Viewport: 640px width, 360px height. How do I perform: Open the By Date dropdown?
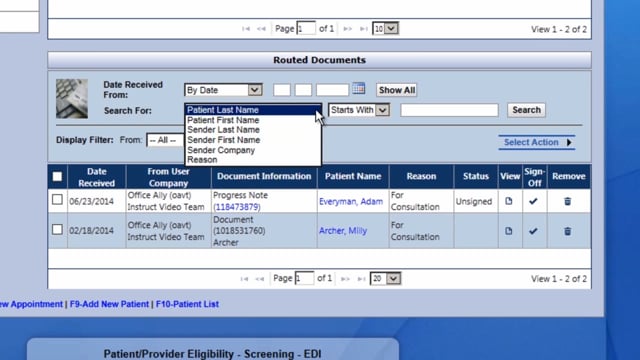(x=223, y=90)
